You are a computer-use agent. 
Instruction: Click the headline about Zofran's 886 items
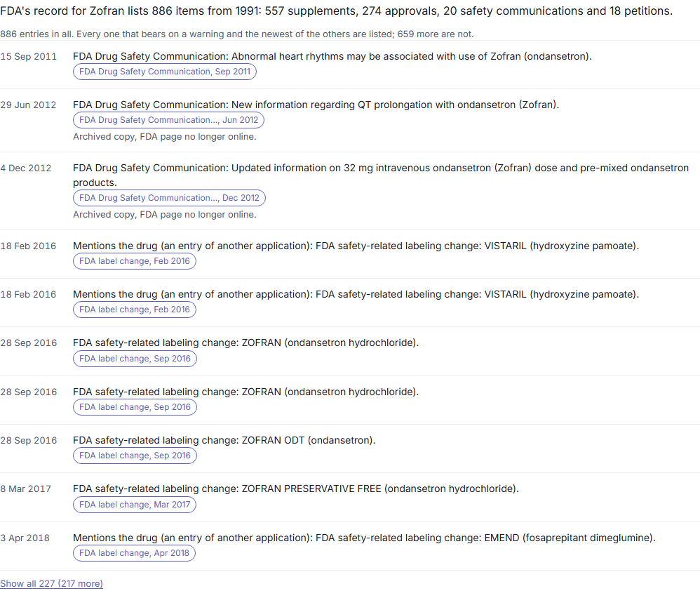[336, 11]
